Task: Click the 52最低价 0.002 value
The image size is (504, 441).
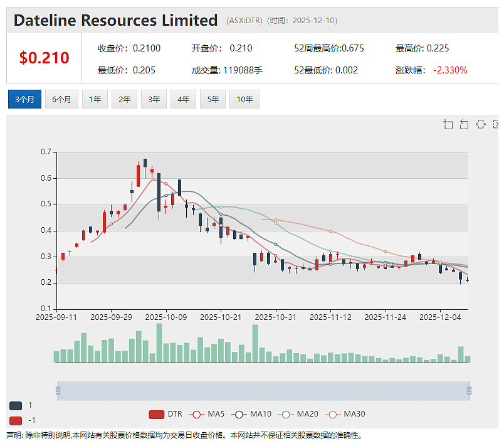Action: [347, 70]
